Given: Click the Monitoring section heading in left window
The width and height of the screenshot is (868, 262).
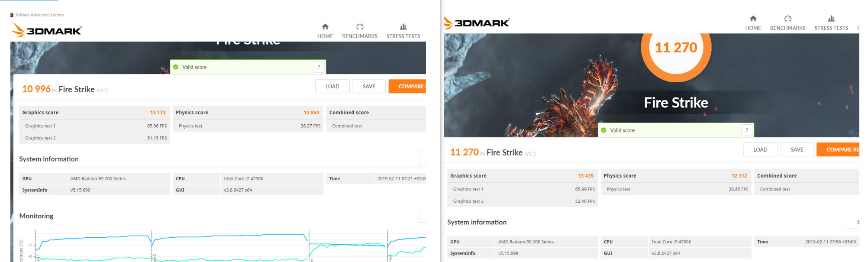Looking at the screenshot, I should click(36, 216).
